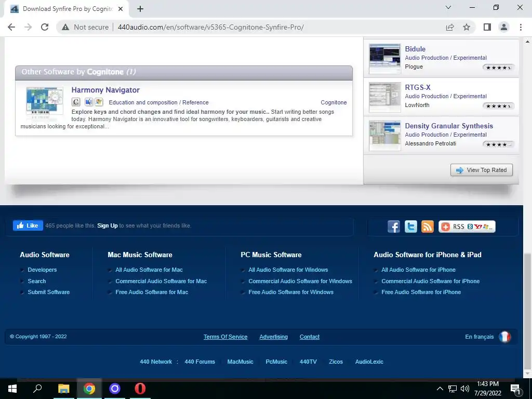Open All Audio Software for iPhone
The width and height of the screenshot is (532, 399).
pos(418,270)
